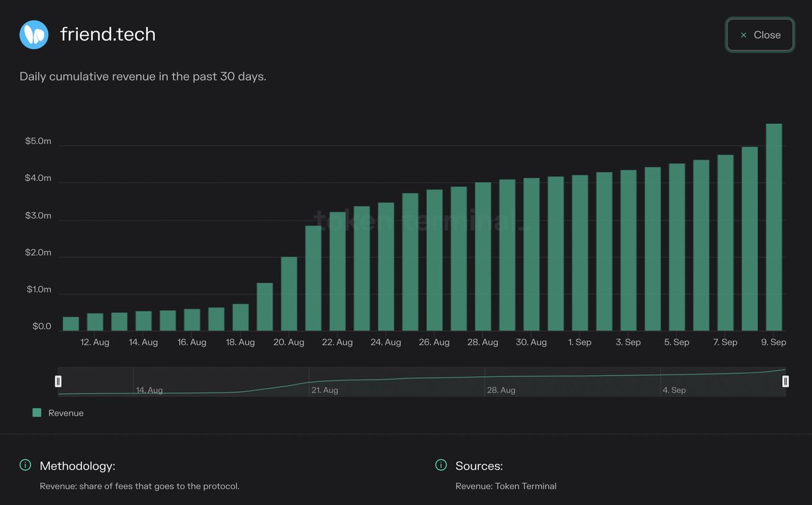812x505 pixels.
Task: Click the Sources info icon
Action: (441, 465)
